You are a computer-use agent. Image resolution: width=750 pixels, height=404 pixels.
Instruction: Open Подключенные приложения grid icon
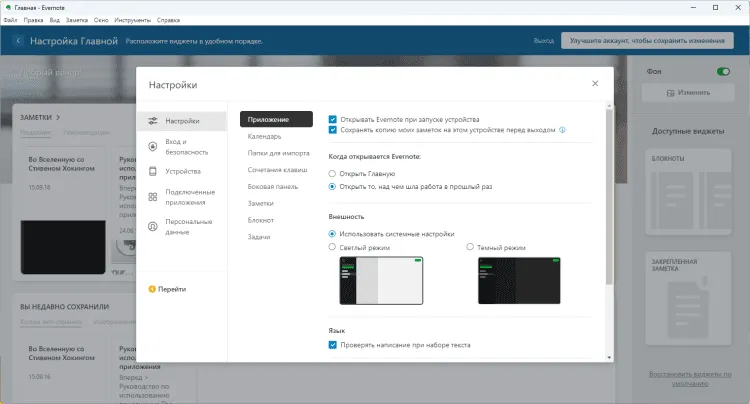[153, 197]
